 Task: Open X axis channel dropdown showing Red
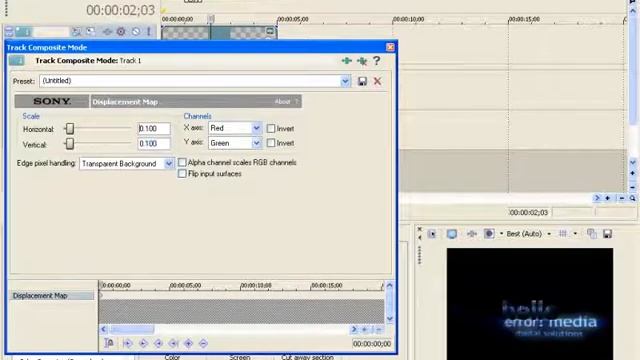coord(256,129)
